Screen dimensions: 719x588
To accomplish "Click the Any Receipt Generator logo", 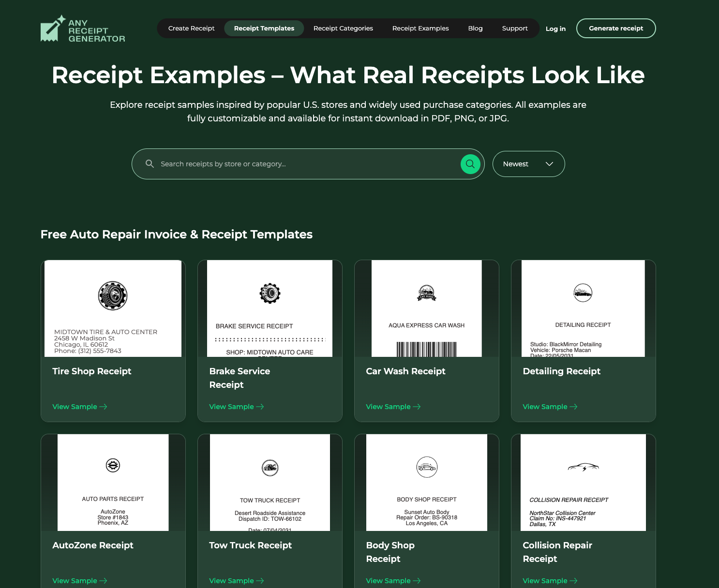I will point(83,29).
